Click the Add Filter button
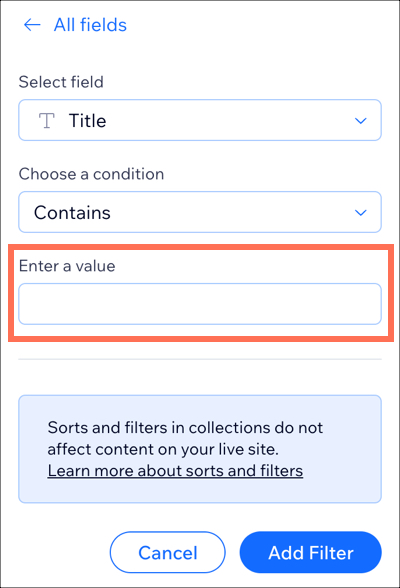 pos(311,552)
